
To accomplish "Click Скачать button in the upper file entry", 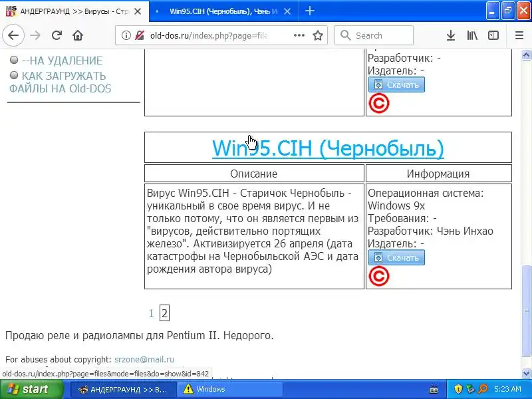I will point(396,84).
